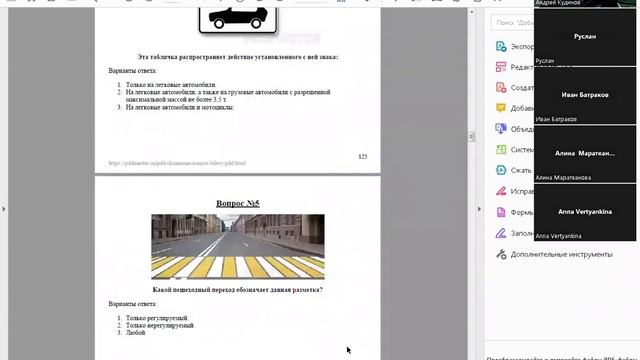Open the Organize Pages tool icon

click(x=501, y=149)
